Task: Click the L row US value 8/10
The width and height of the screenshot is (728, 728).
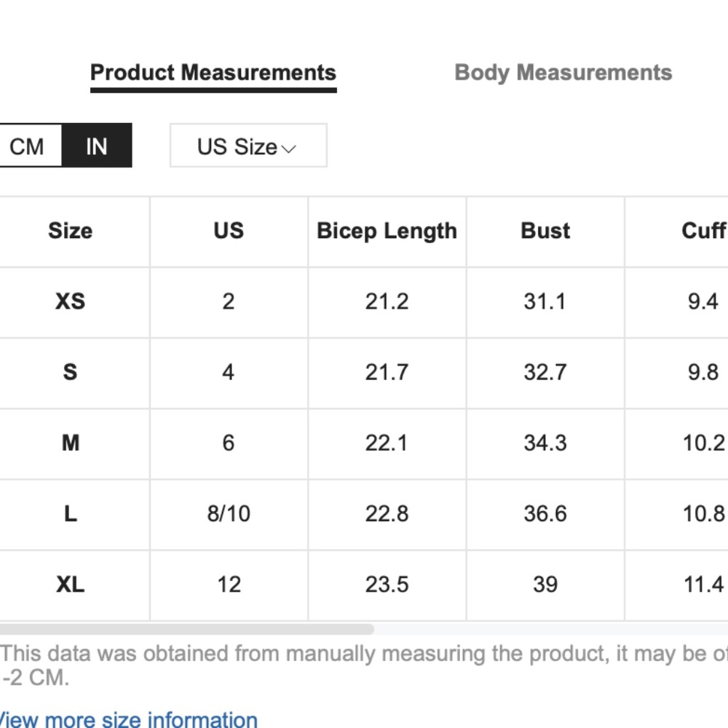Action: pos(229,513)
